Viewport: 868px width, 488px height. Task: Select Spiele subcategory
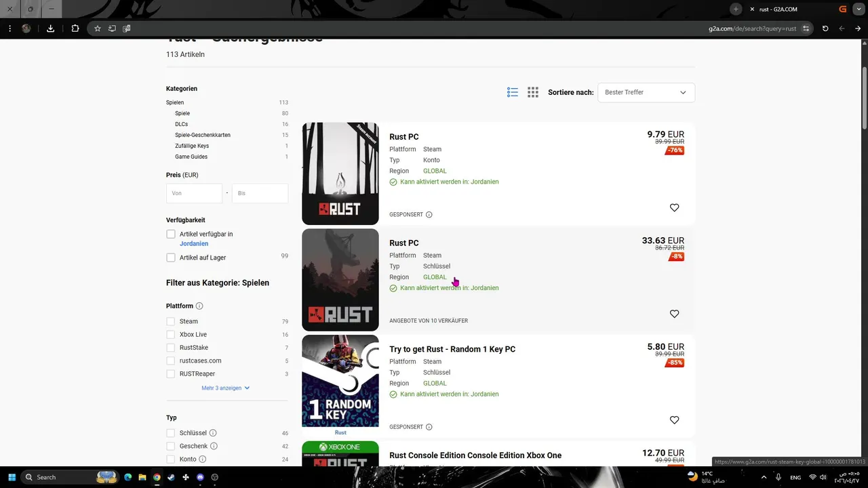(x=182, y=113)
